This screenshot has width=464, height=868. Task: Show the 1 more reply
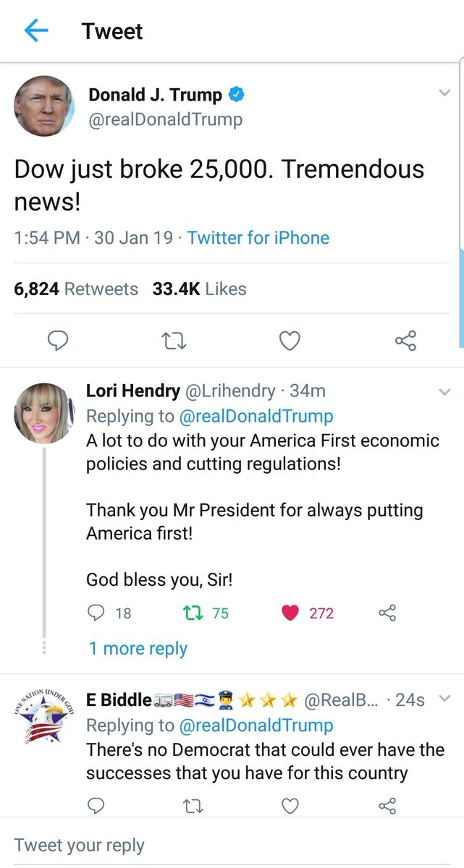click(x=138, y=649)
